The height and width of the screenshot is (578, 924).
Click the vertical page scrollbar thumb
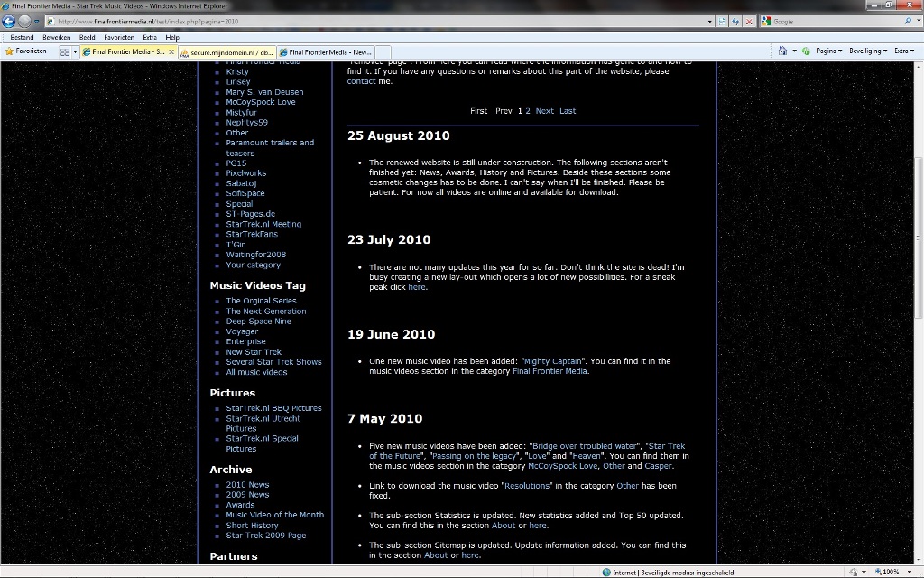point(918,238)
